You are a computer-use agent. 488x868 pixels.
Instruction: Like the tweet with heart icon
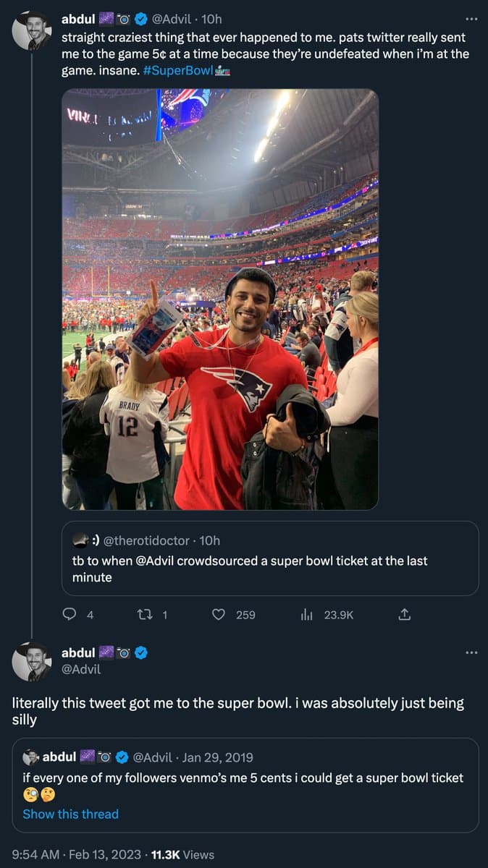(219, 614)
